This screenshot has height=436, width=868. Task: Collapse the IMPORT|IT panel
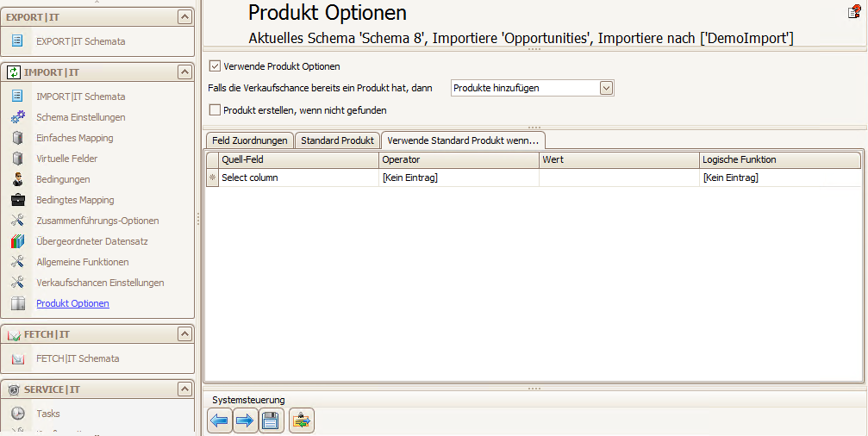pos(185,72)
